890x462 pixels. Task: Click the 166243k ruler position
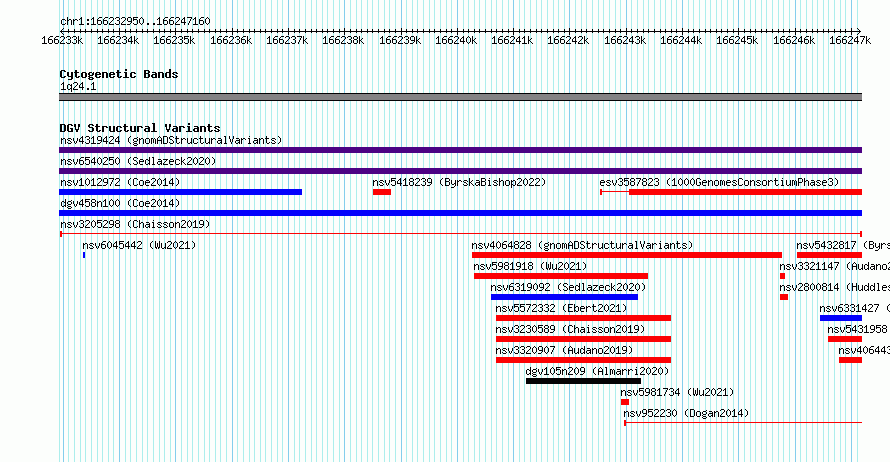[x=625, y=40]
